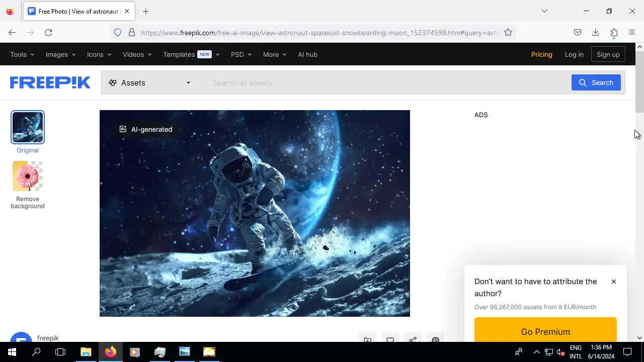
Task: Open the tracking protection shield
Action: click(x=118, y=32)
